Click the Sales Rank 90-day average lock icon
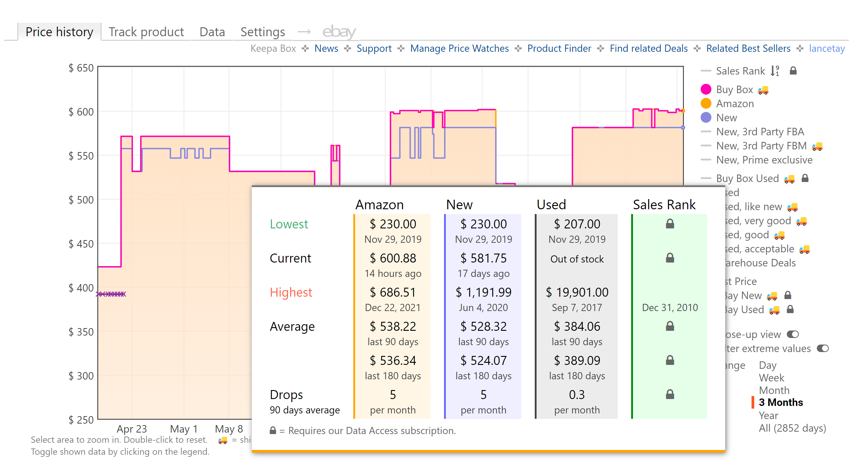868x464 pixels. click(x=669, y=326)
